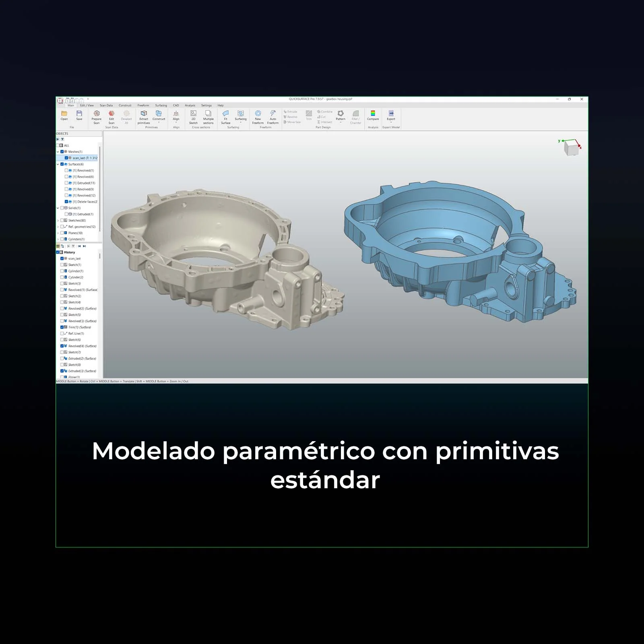Screen dimensions: 644x644
Task: Click the filter icon under OBJECTS header
Action: 62,139
